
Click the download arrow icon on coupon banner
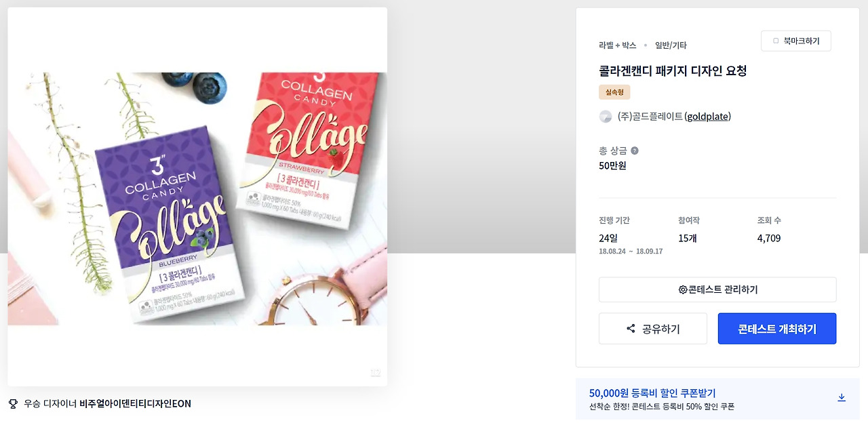point(842,397)
